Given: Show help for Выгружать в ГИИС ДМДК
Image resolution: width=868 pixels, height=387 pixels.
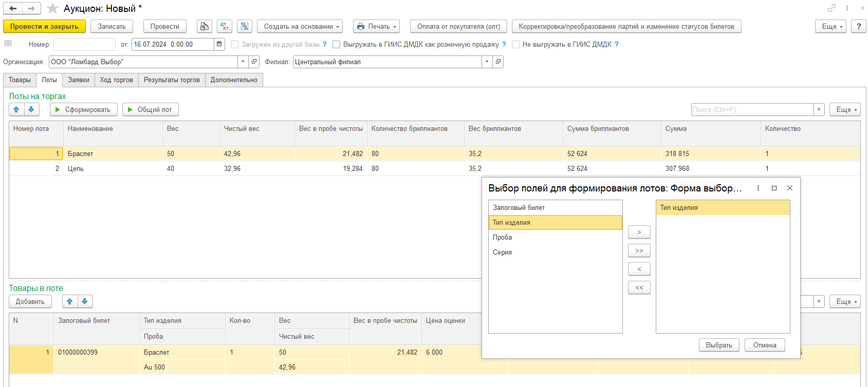Looking at the screenshot, I should pos(504,44).
